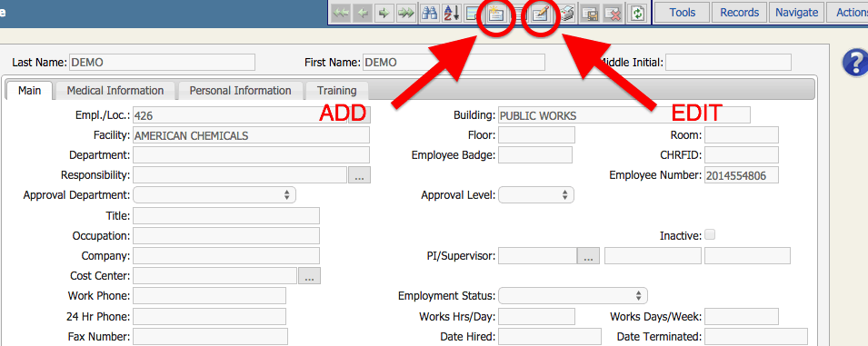Open the Approval Level dropdown
This screenshot has height=346, width=868.
pyautogui.click(x=536, y=194)
